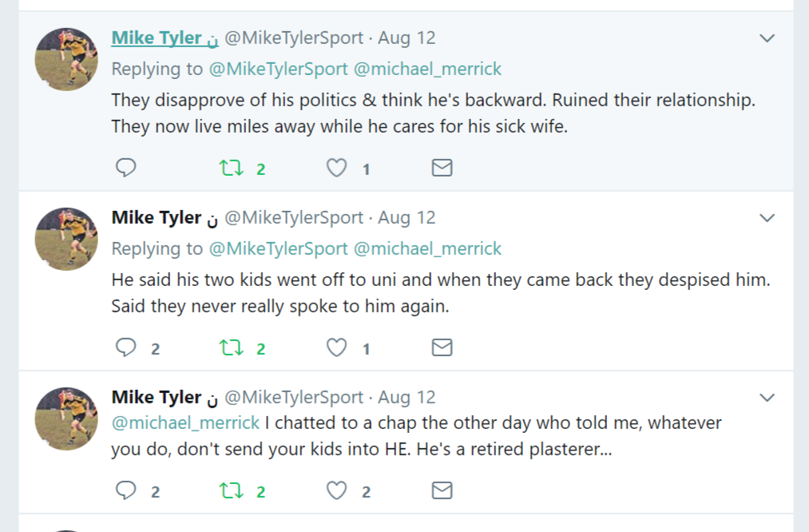Send the 'retired plasterer' tweet via envelope icon

coord(442,490)
